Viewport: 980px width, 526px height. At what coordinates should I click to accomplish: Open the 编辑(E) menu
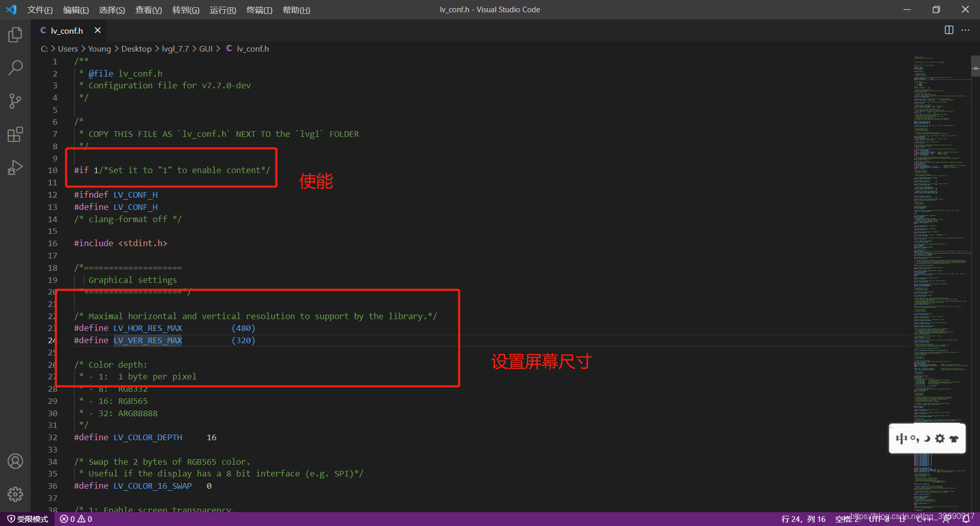click(76, 10)
